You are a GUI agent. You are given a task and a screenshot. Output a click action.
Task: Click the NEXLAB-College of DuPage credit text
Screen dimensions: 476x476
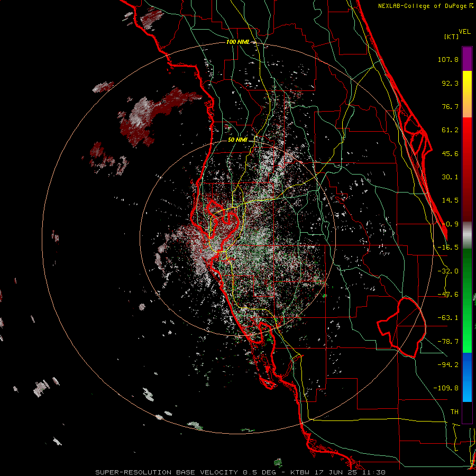click(x=426, y=6)
